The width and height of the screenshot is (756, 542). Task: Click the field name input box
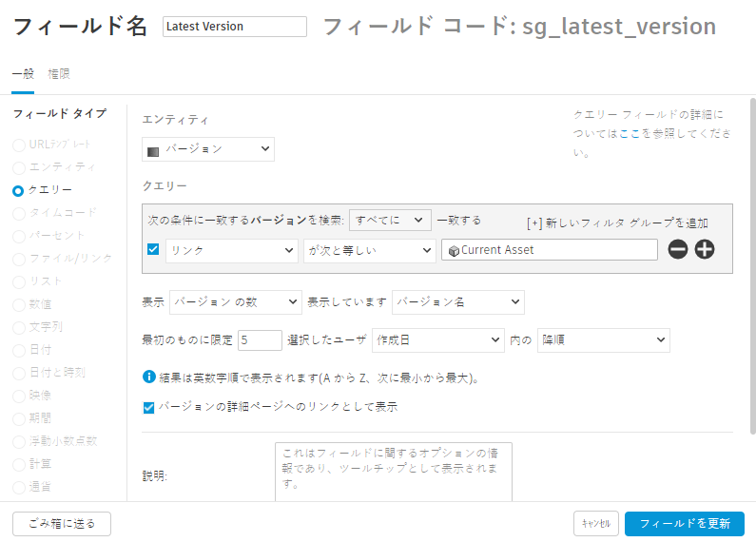[235, 27]
